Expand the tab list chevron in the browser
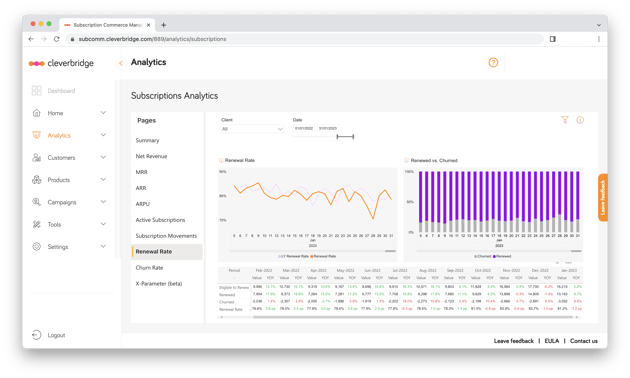Image resolution: width=630 pixels, height=378 pixels. (x=599, y=25)
